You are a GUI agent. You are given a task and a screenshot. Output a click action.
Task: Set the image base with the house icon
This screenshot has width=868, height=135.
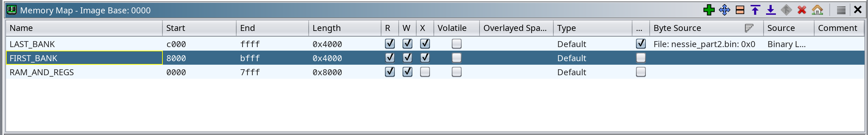(817, 10)
